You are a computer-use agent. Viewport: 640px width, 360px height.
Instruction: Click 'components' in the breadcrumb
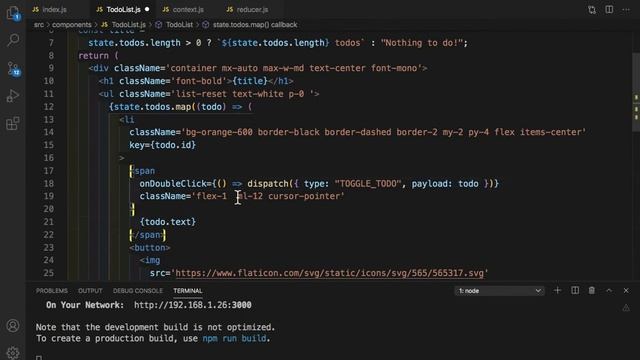72,24
